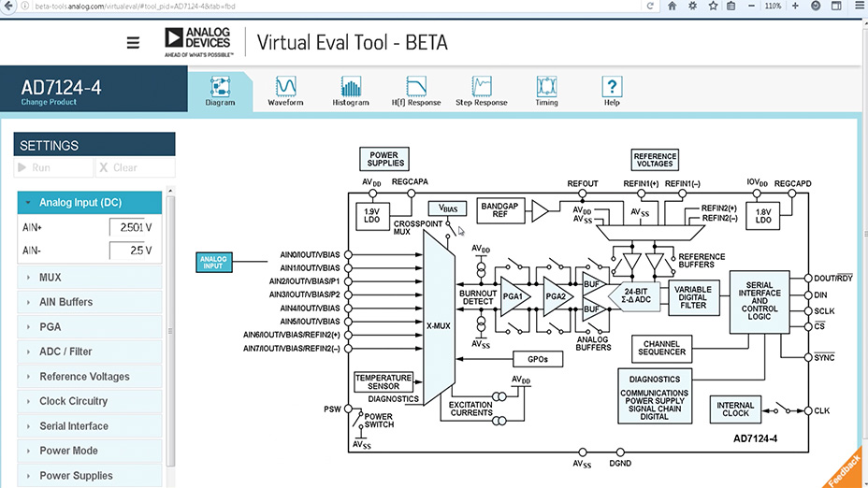Select the Waveform icon tab

coord(285,91)
